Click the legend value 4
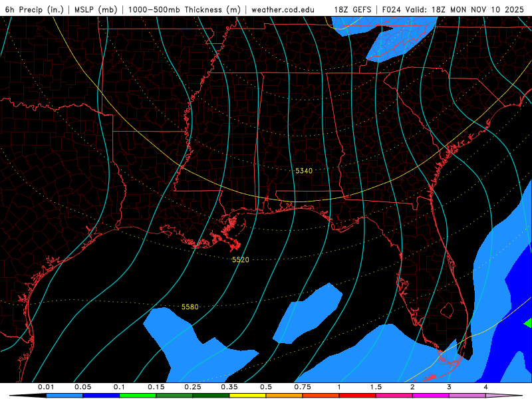 tap(486, 387)
